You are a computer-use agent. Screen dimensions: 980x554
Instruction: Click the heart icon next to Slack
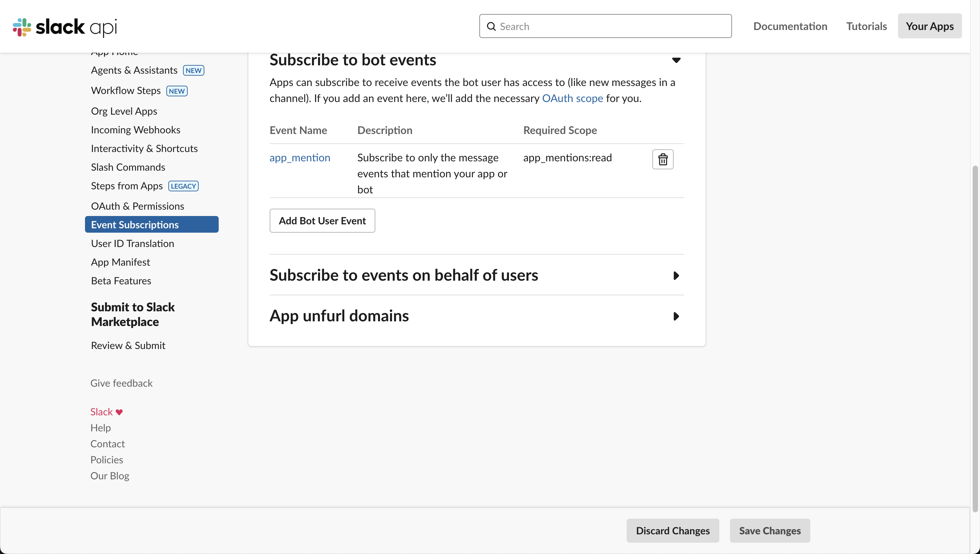119,412
